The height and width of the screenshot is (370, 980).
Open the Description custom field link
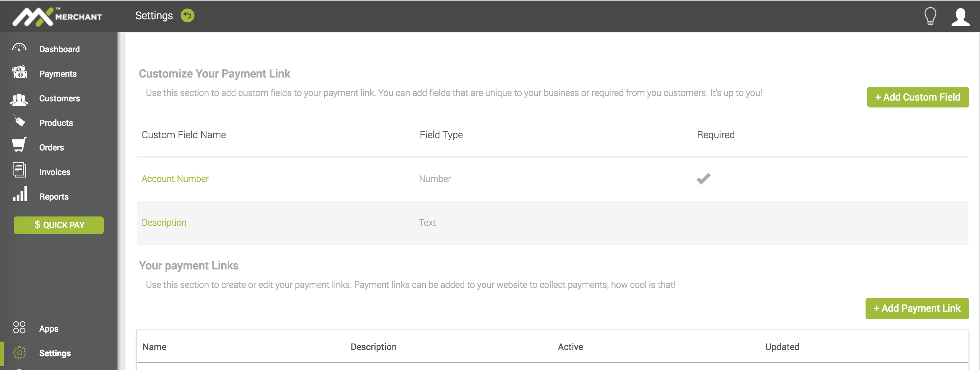164,223
